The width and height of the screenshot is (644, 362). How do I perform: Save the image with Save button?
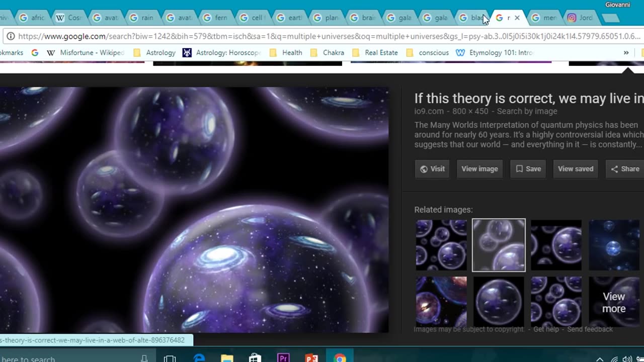(528, 169)
